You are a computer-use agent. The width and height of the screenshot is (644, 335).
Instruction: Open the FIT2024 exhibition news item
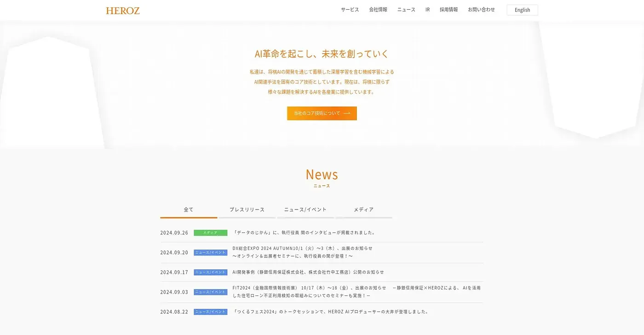point(356,292)
